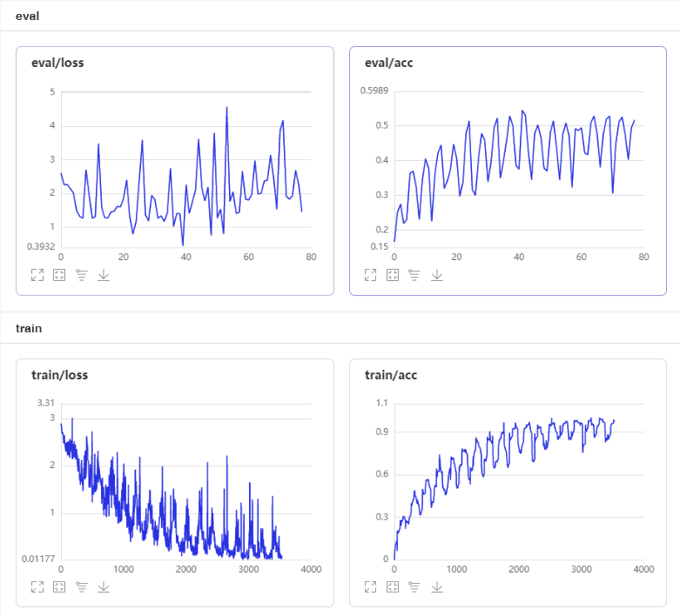Viewport: 680px width, 616px height.
Task: Expand train/loss chart to fullscreen
Action: click(37, 587)
